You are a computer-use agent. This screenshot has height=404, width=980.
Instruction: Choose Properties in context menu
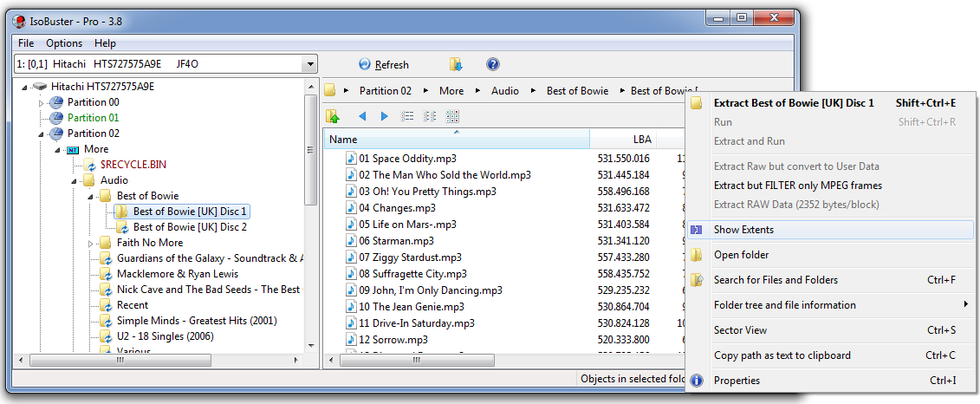tap(830, 381)
